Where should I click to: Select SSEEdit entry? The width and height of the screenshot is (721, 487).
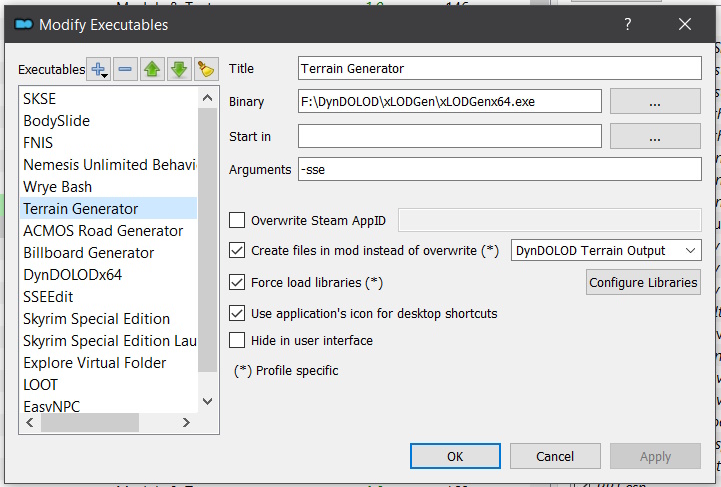pos(109,297)
